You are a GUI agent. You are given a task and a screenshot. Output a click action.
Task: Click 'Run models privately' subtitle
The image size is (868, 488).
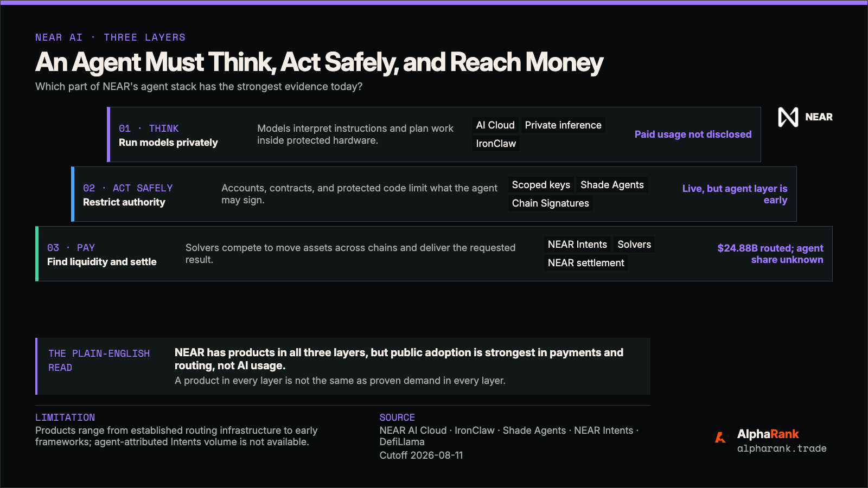(x=168, y=143)
